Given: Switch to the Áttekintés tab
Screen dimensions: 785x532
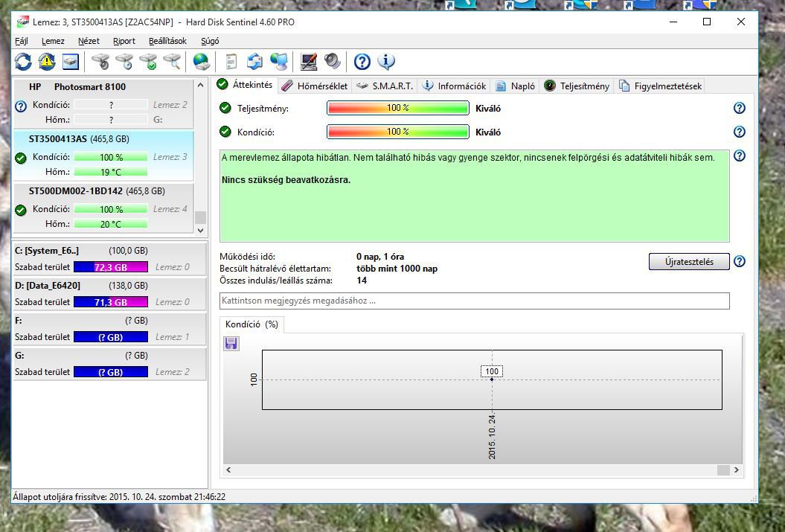Looking at the screenshot, I should 246,85.
